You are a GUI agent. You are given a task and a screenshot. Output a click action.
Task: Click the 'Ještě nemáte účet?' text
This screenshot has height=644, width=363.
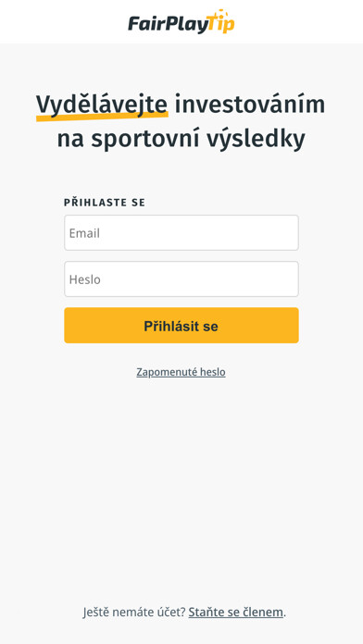coord(134,613)
